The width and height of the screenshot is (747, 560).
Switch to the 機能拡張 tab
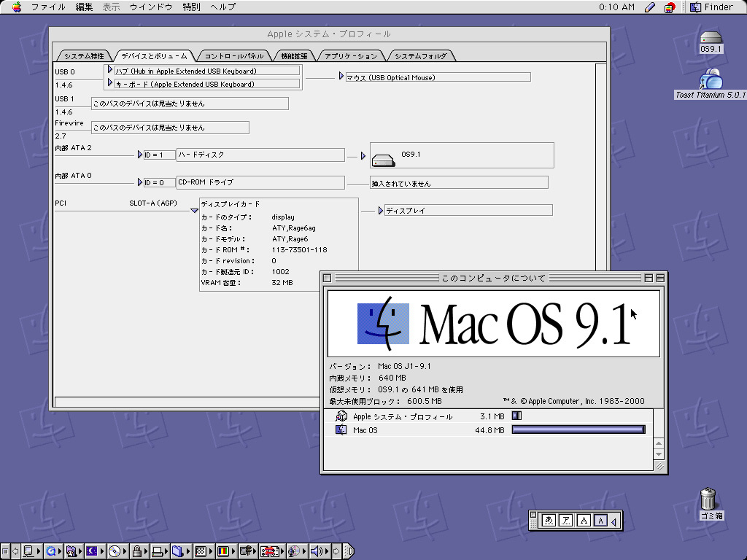pos(294,55)
